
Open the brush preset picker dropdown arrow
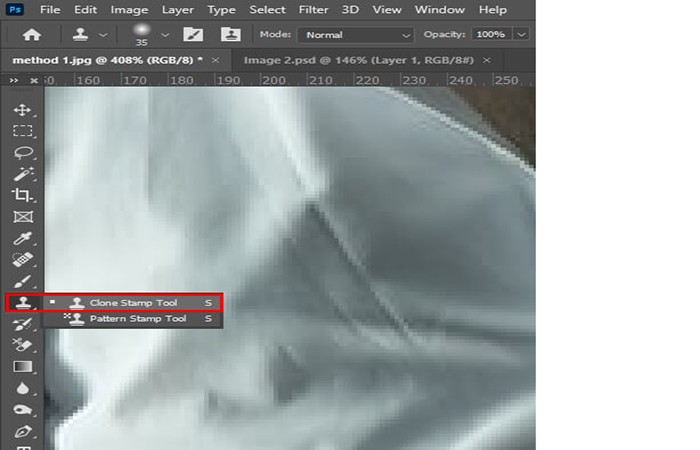click(x=165, y=35)
